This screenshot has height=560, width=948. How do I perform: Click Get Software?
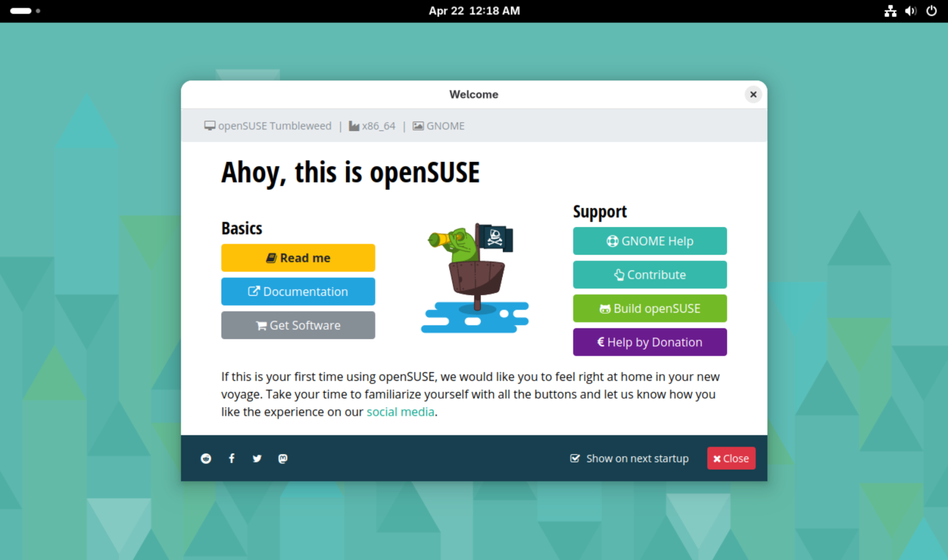pyautogui.click(x=298, y=325)
